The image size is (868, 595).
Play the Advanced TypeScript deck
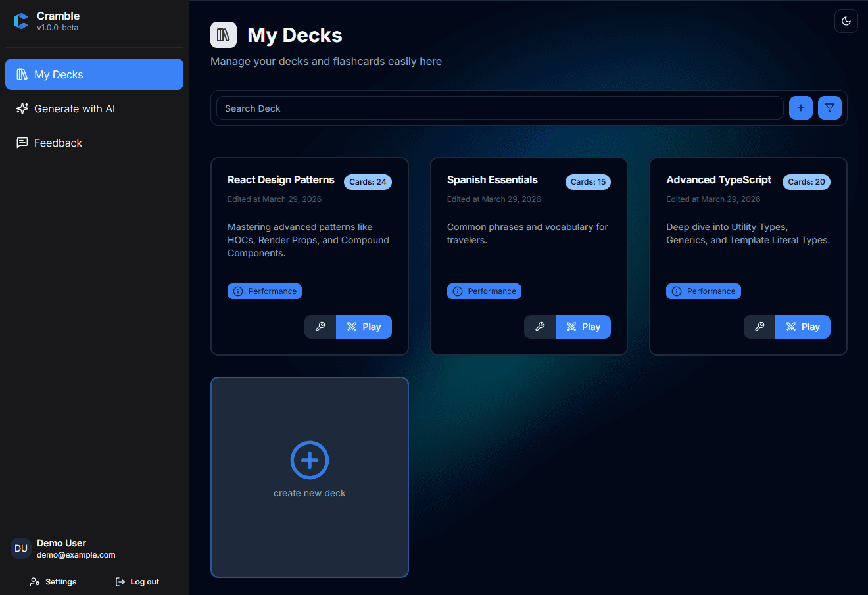click(803, 327)
